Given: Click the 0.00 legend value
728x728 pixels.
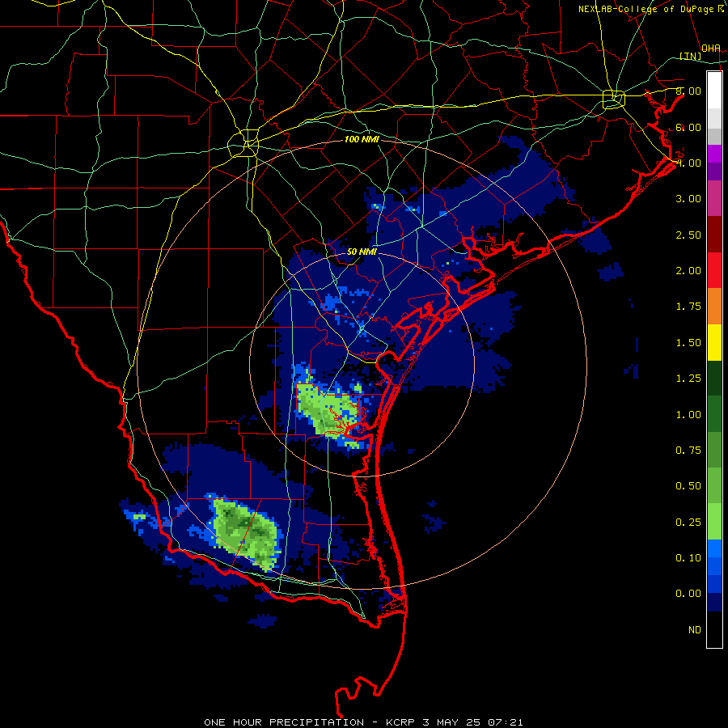Looking at the screenshot, I should [x=688, y=594].
